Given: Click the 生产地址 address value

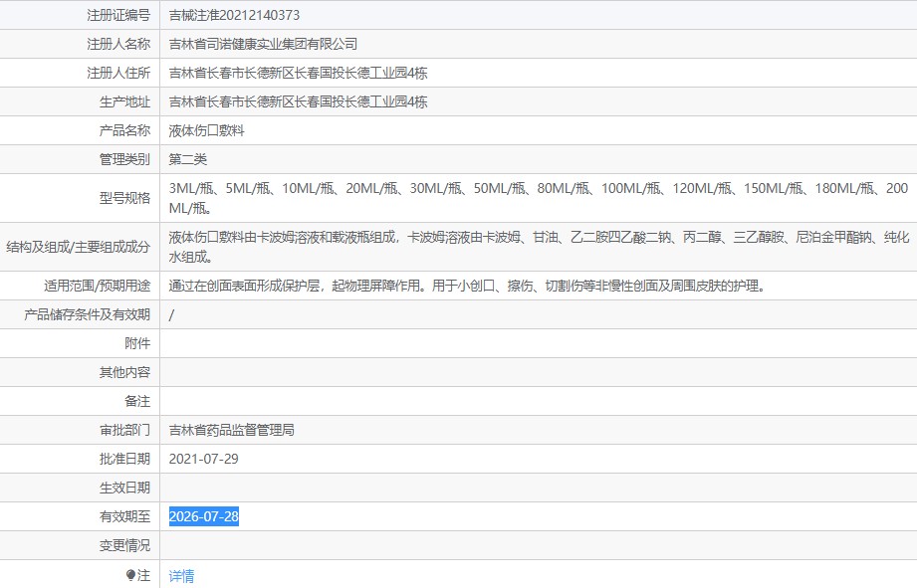Looking at the screenshot, I should [x=299, y=101].
